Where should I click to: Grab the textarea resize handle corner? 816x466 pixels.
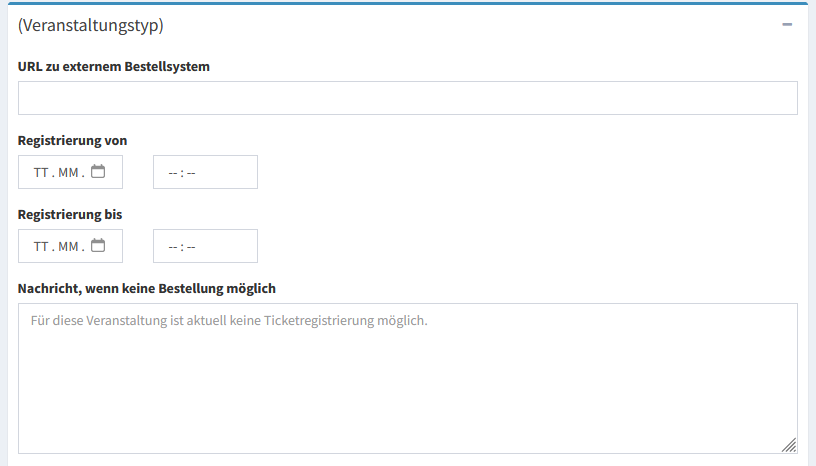[789, 446]
